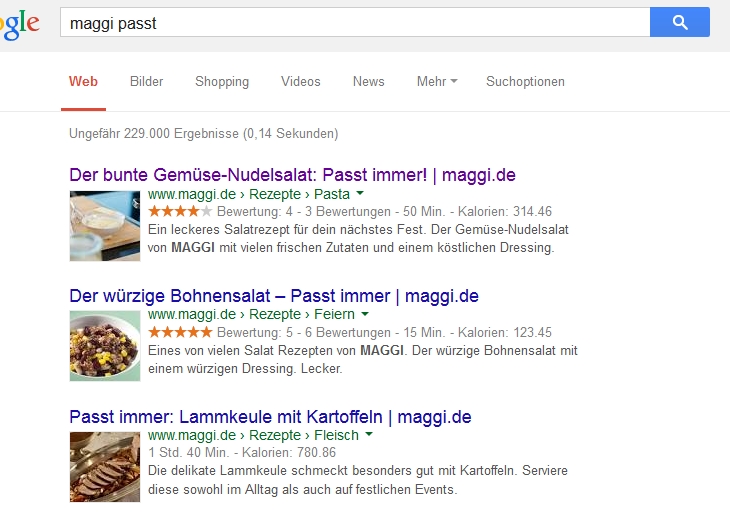The height and width of the screenshot is (516, 730).
Task: Click the Bohnensalat bowl thumbnail
Action: tap(105, 346)
